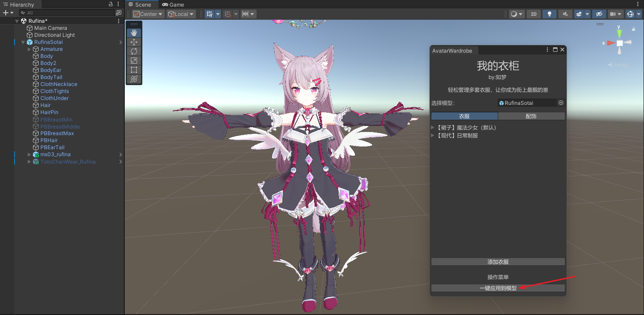
Task: Click the object picker beside RufinaSotai field
Action: point(561,103)
